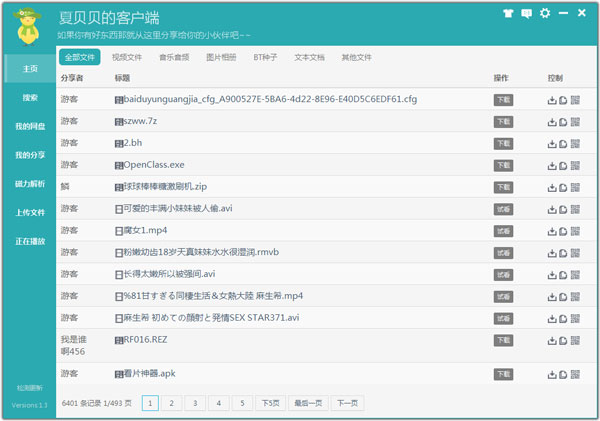Go to page 5
Image resolution: width=600 pixels, height=421 pixels.
[x=242, y=403]
